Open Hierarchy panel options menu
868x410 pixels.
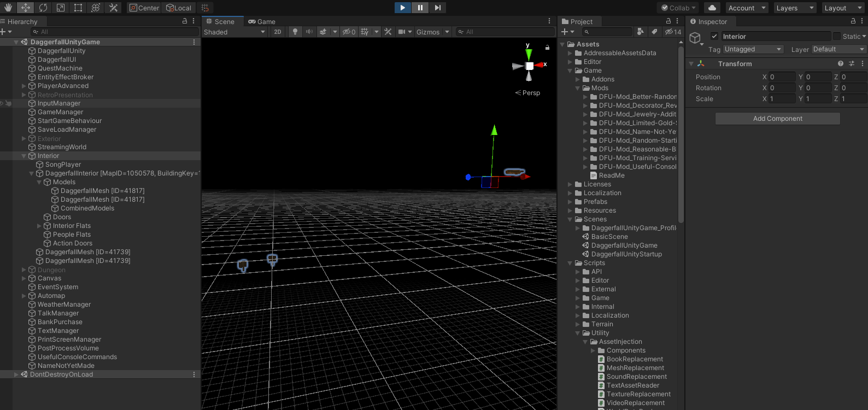(193, 21)
